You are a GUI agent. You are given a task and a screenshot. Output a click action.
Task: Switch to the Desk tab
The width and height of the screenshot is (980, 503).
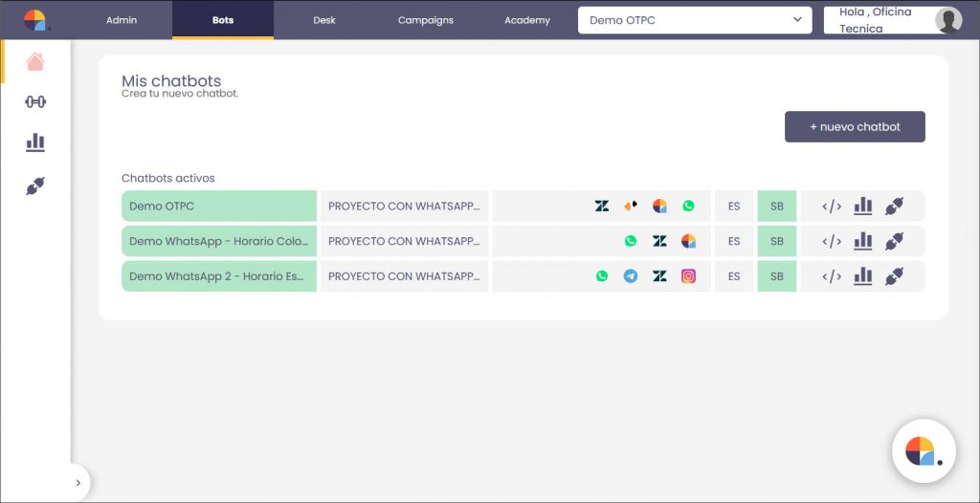[324, 20]
